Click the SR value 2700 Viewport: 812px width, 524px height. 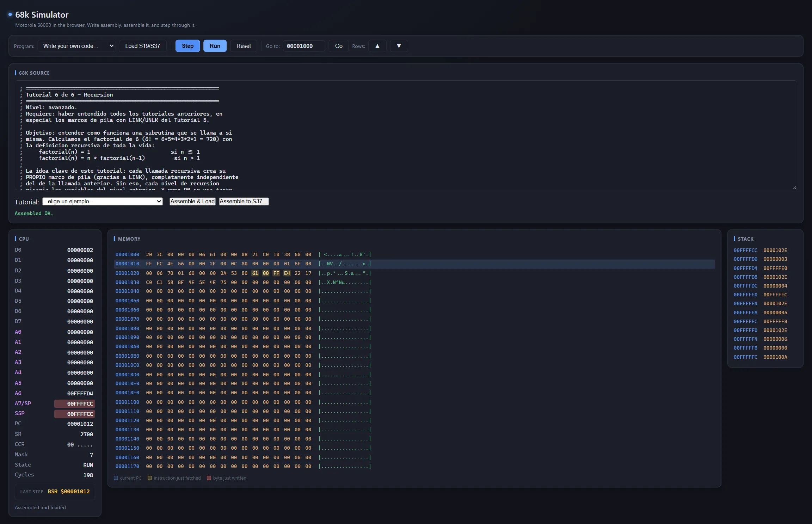pos(87,434)
